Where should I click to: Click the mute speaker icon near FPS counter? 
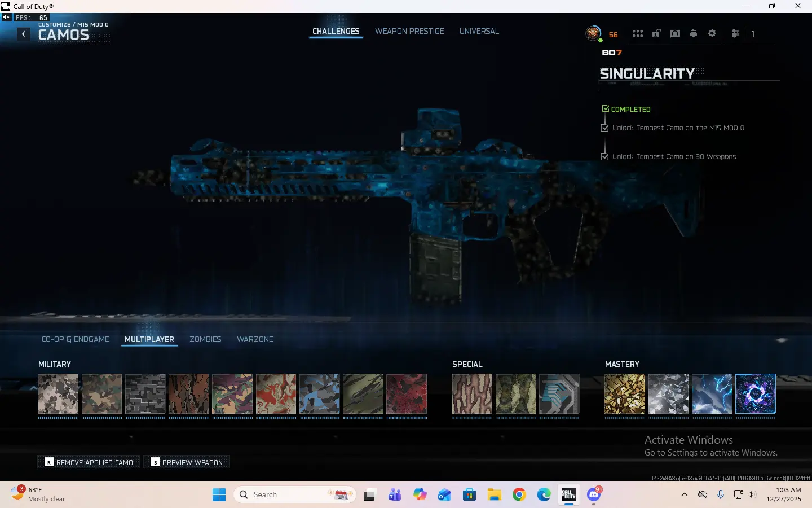pyautogui.click(x=6, y=17)
